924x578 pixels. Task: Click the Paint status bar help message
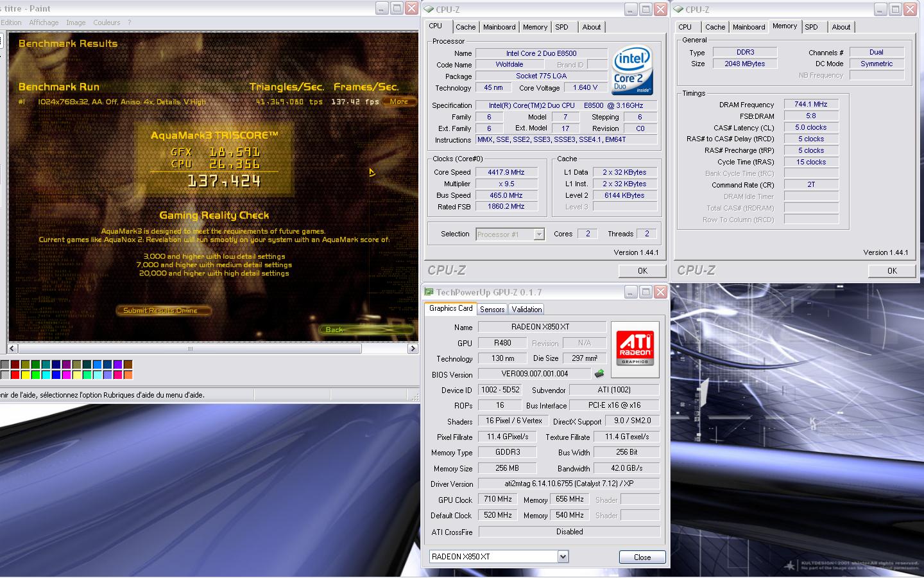[x=103, y=395]
